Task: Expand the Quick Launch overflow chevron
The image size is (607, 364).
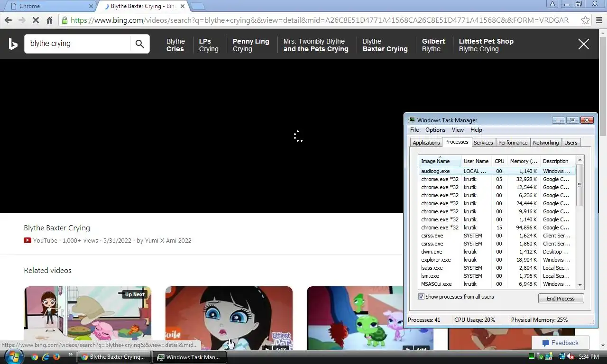Action: pyautogui.click(x=71, y=355)
